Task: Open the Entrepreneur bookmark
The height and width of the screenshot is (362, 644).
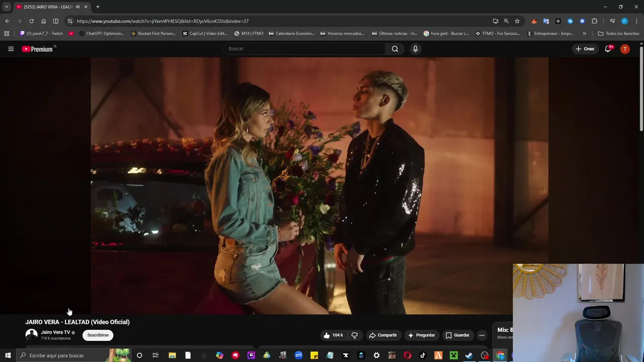Action: click(x=550, y=34)
